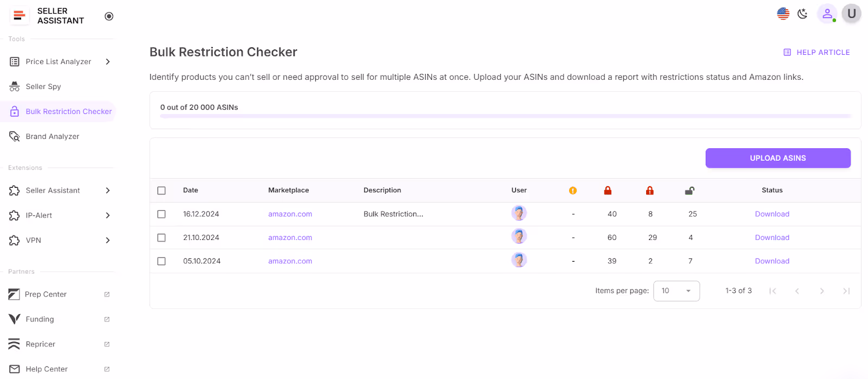Click the Seller Assistant logo icon
The height and width of the screenshot is (379, 868).
20,16
